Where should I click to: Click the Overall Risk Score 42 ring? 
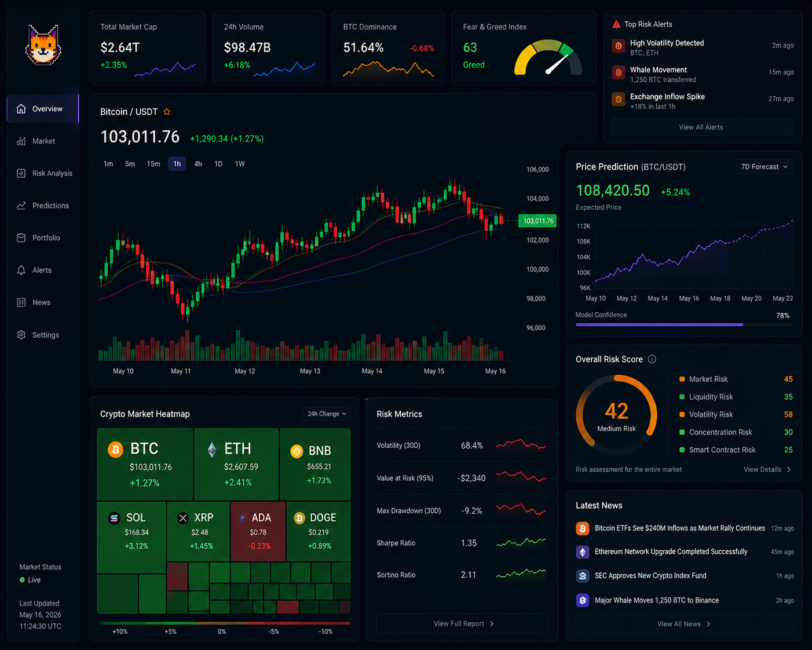click(x=616, y=415)
